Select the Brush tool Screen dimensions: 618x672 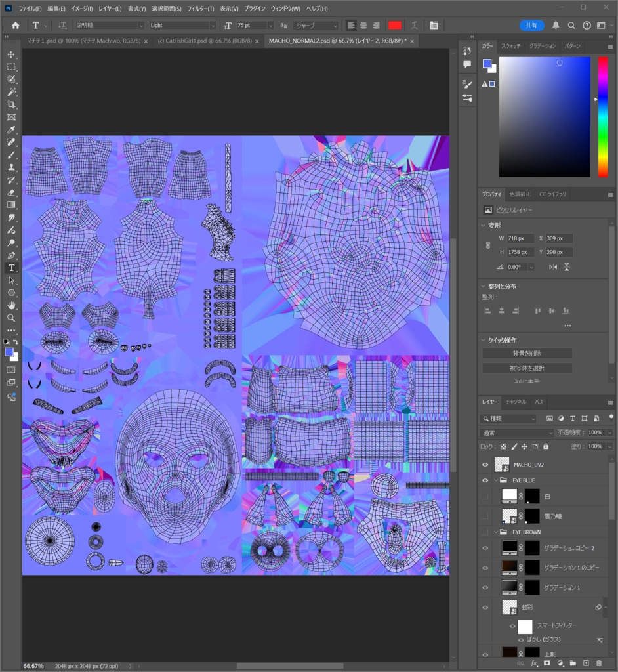11,155
